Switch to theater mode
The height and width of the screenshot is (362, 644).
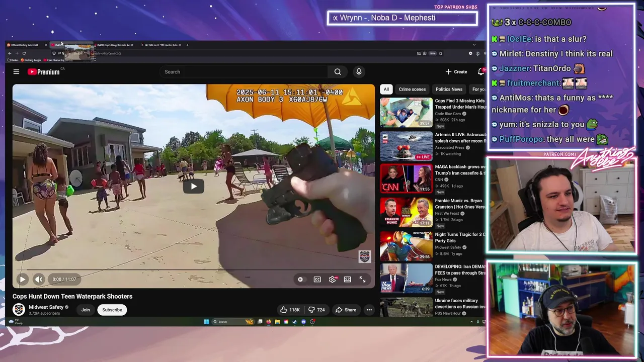click(x=347, y=280)
